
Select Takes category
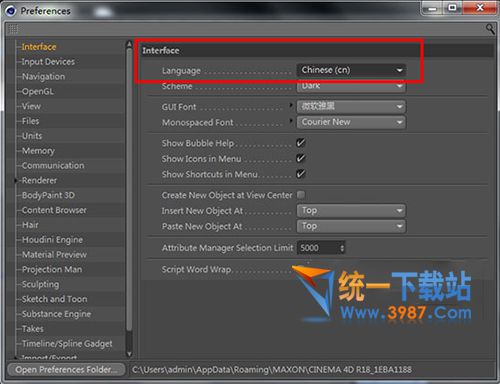point(33,329)
